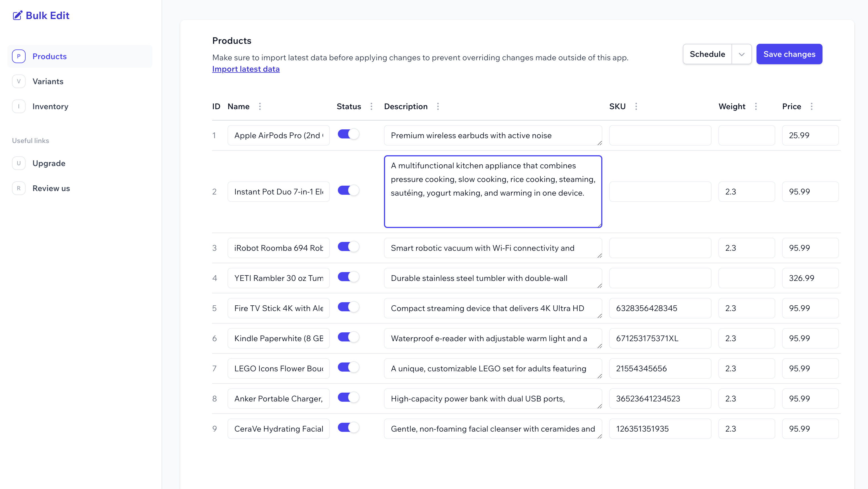Click the CeraVe Hydrating Facial name field

(x=279, y=429)
